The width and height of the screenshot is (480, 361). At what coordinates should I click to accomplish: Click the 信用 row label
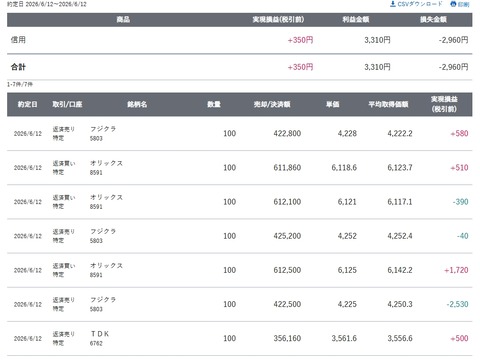[18, 40]
